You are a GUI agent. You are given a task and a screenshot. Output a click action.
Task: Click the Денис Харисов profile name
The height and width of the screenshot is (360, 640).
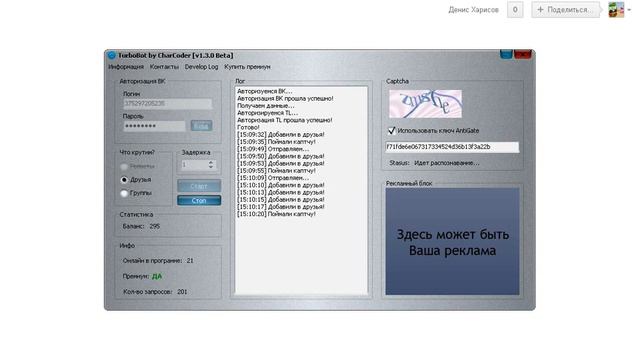click(x=473, y=10)
